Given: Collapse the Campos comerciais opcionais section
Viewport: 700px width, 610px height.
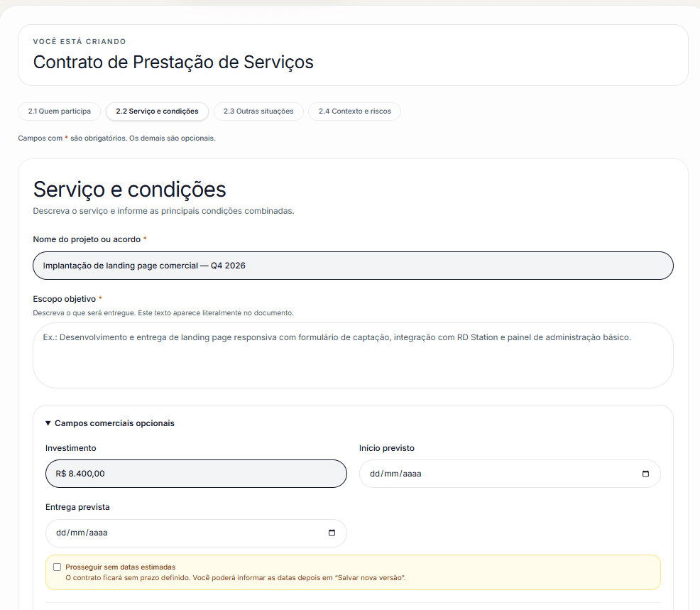Looking at the screenshot, I should coord(110,423).
